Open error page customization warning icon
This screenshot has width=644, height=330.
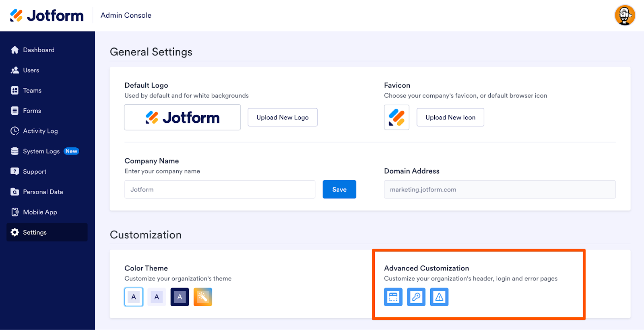tap(439, 297)
